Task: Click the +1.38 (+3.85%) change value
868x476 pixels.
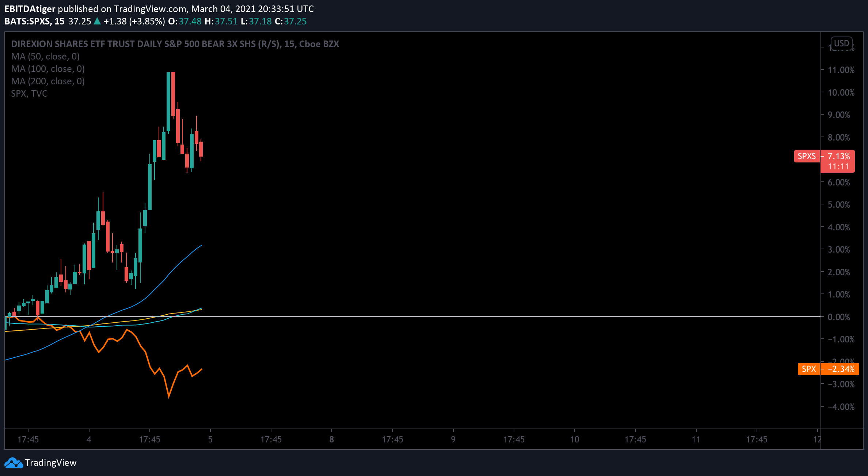Action: (134, 21)
